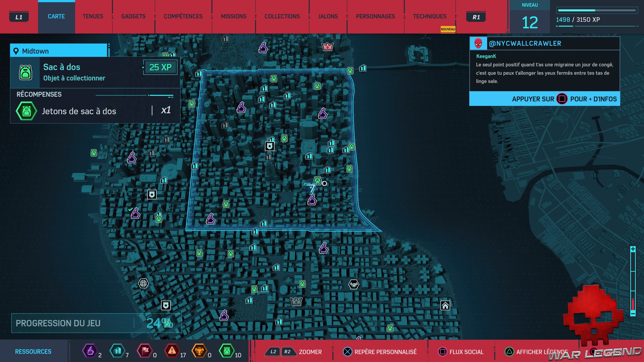Click the target hexagon map marker
This screenshot has width=644, height=362.
click(x=143, y=284)
